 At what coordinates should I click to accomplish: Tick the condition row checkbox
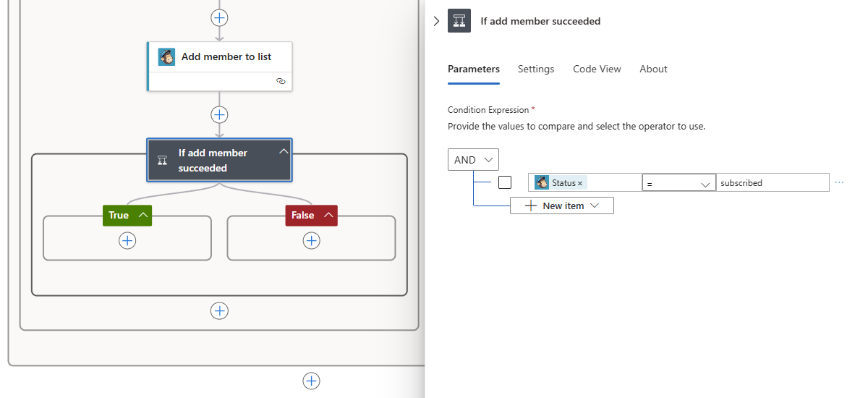click(505, 182)
